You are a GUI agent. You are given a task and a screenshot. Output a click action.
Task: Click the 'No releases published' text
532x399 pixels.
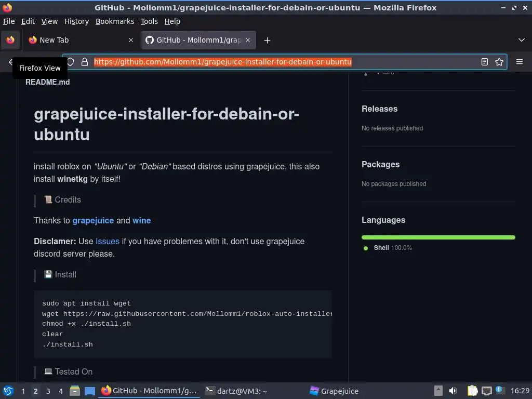[392, 128]
